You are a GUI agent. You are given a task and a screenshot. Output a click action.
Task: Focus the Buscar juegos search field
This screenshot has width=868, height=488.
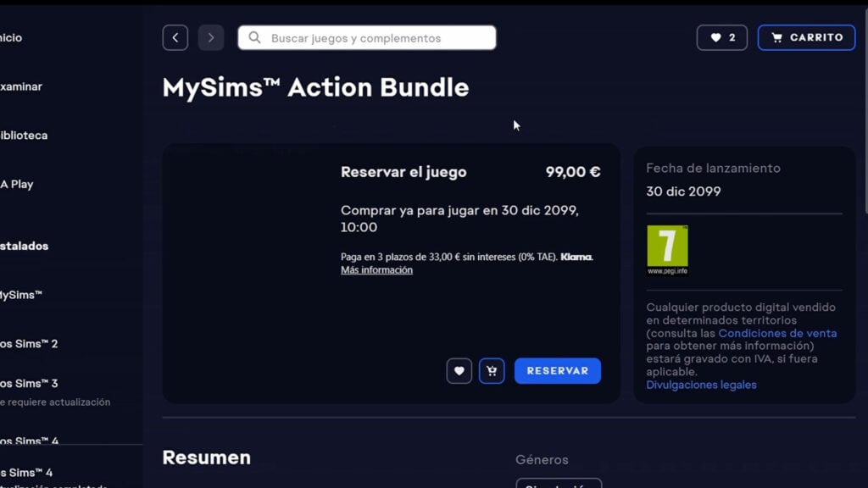(x=367, y=37)
